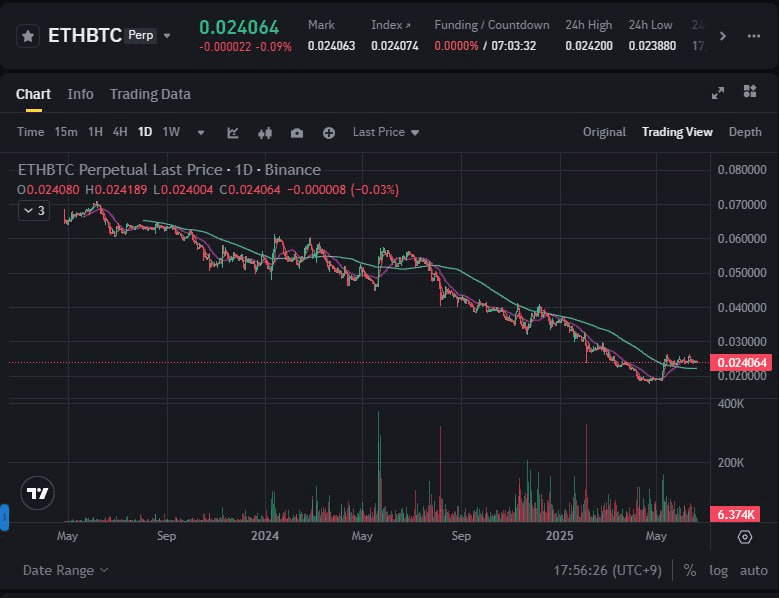The image size is (779, 598).
Task: Open the Trading Data tab
Action: 150,94
